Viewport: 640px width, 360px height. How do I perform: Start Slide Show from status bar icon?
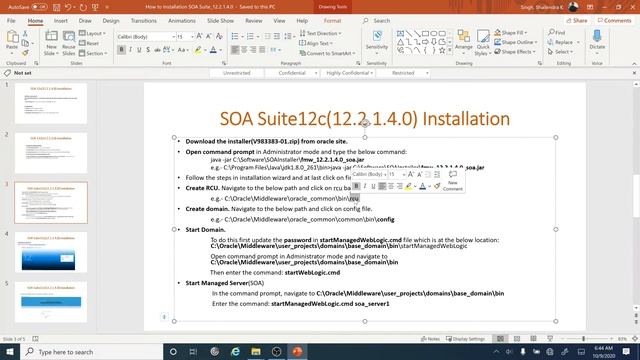(x=550, y=339)
